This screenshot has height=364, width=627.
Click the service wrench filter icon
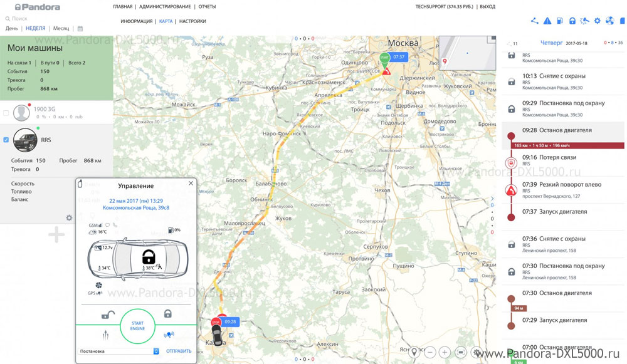point(584,21)
